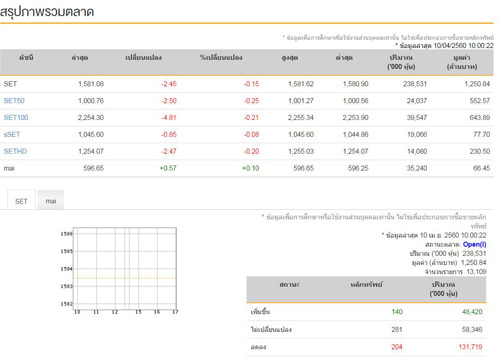Click the advancing securities count 140
The image size is (500, 360).
(397, 312)
